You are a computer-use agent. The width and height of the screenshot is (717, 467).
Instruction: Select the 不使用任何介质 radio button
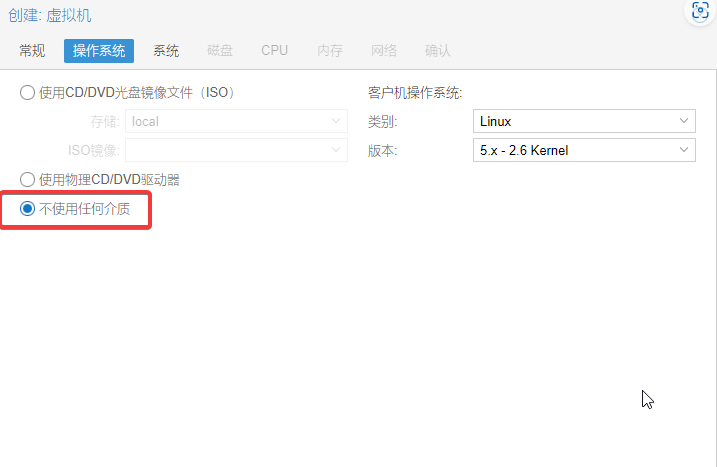[28, 209]
